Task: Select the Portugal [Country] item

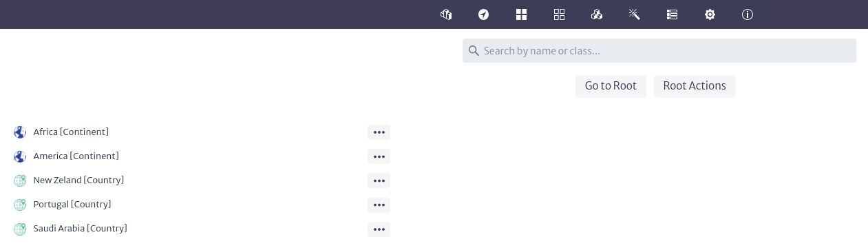Action: (x=72, y=205)
